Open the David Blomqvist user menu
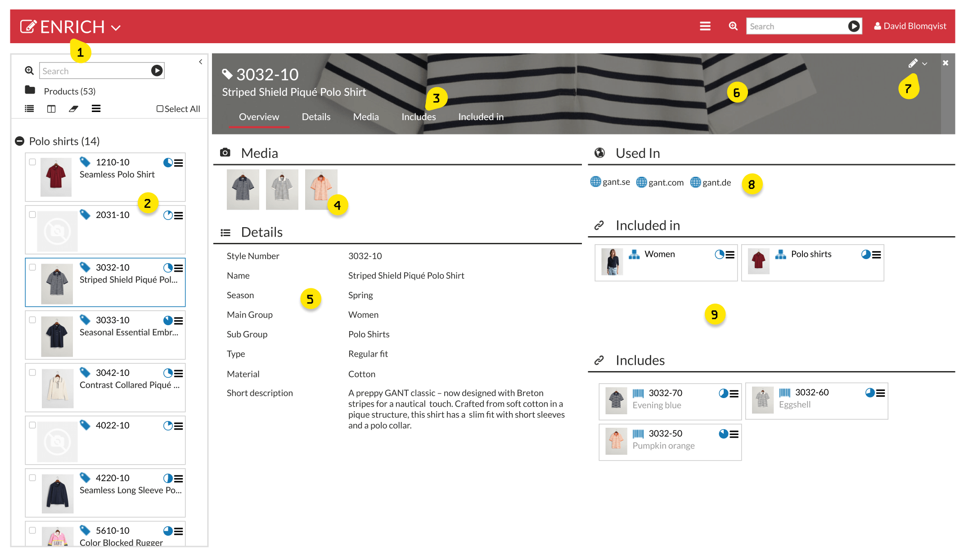Image resolution: width=964 pixels, height=560 pixels. pos(910,27)
